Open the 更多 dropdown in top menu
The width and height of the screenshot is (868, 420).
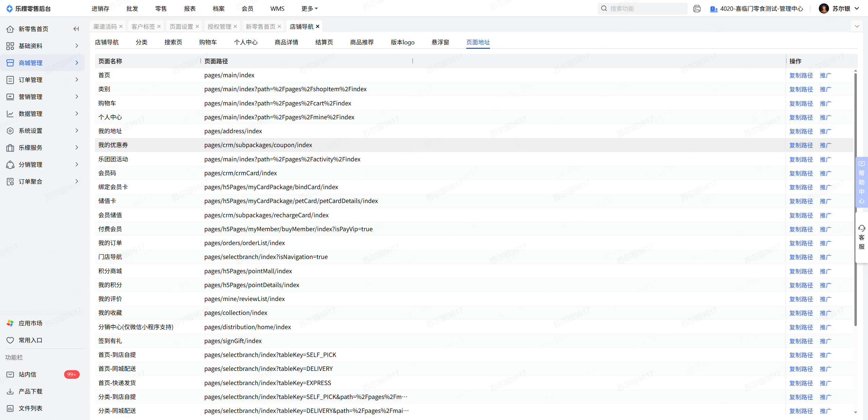click(x=309, y=8)
